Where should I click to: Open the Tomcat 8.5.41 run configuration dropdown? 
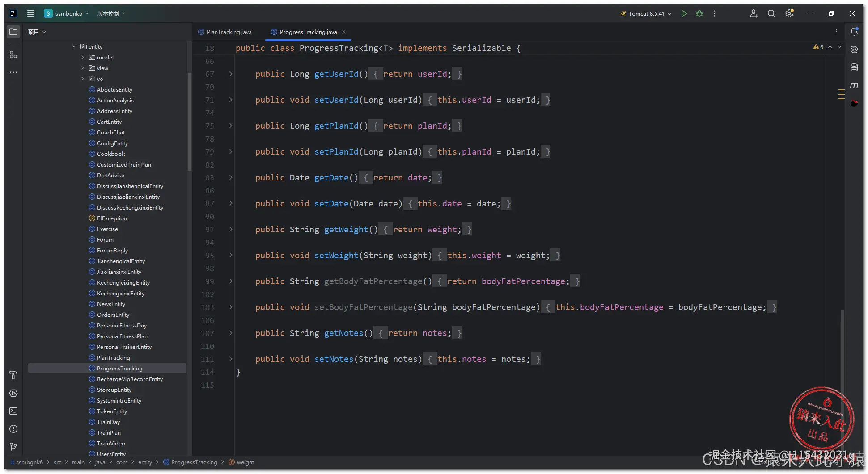[x=646, y=13]
